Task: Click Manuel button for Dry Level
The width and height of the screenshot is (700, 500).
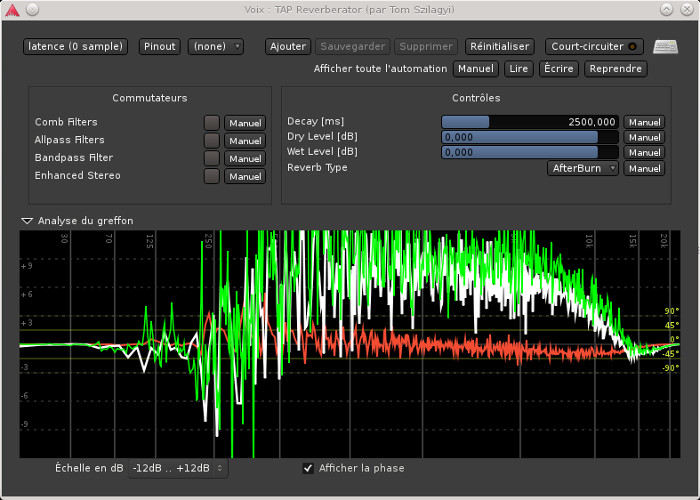Action: pos(644,137)
